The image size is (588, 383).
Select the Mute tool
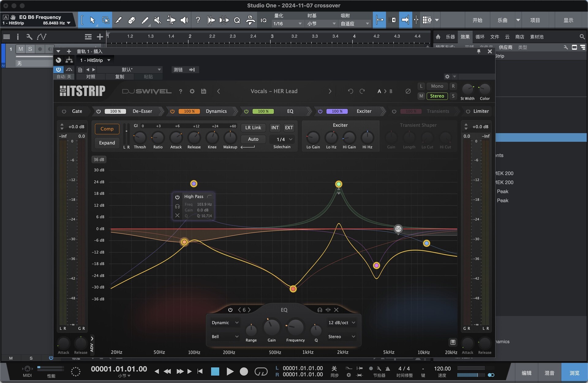[x=157, y=20]
